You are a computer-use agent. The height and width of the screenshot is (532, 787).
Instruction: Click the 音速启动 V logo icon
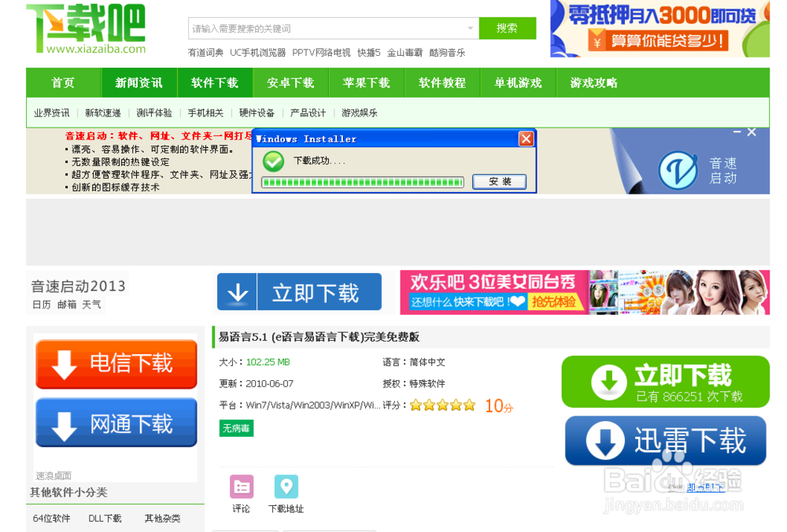click(x=678, y=171)
